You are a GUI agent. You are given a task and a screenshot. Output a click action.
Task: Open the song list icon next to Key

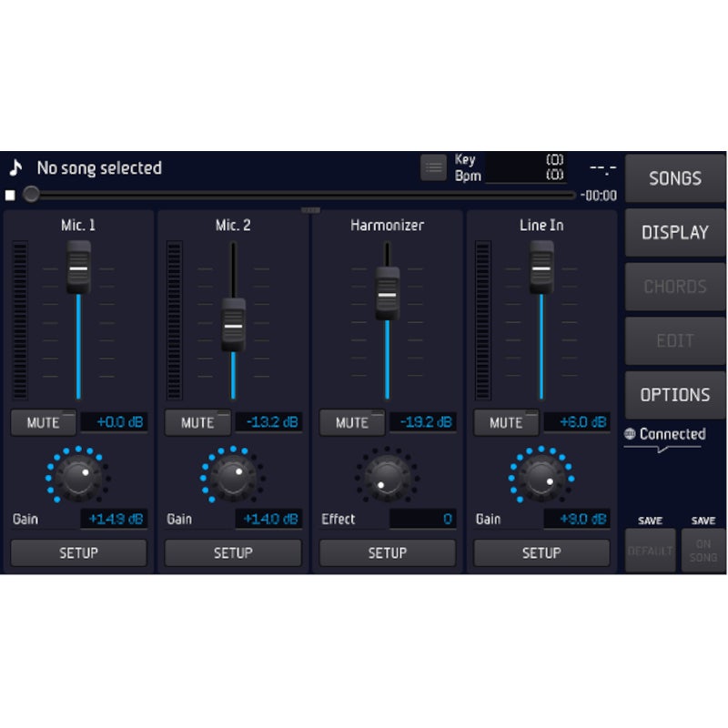point(433,167)
